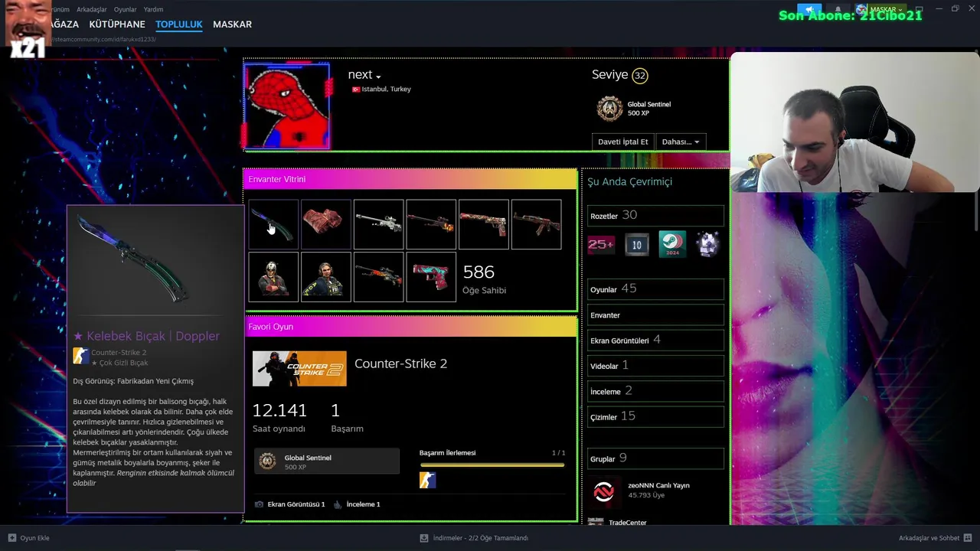Click the Counter-Strike 2 banner image
980x551 pixels.
coord(299,369)
